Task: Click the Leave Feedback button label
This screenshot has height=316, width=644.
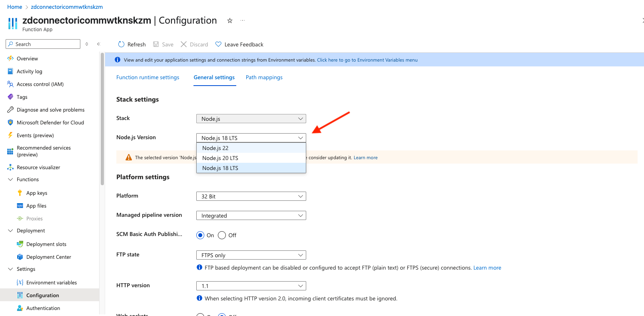Action: click(x=244, y=44)
